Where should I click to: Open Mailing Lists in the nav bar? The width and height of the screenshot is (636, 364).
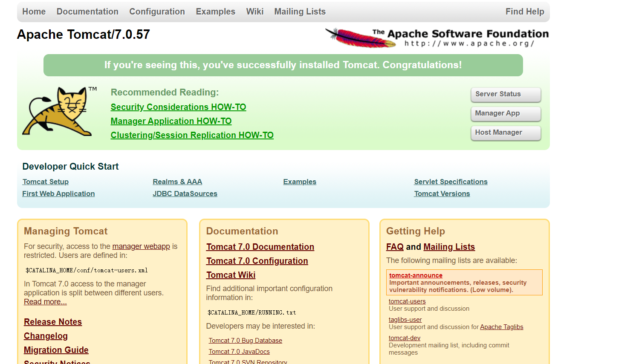(x=300, y=12)
